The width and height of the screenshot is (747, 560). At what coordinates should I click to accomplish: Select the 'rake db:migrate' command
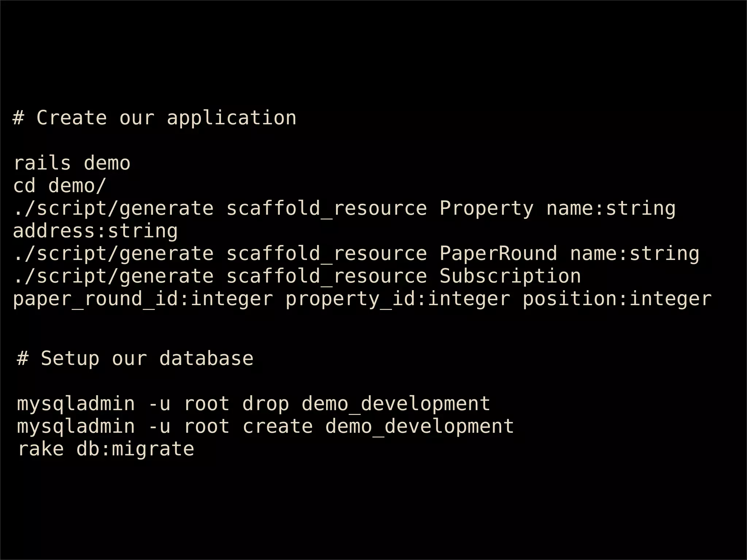coord(106,449)
